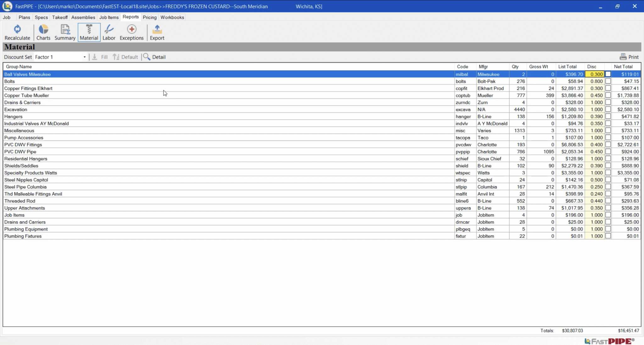This screenshot has height=345, width=644.
Task: Click the Export icon
Action: click(157, 33)
